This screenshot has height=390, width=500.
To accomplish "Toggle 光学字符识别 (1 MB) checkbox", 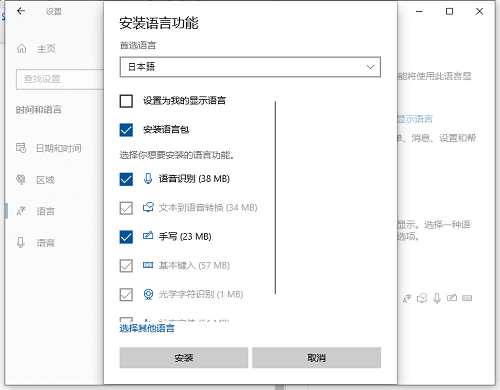I will [x=126, y=294].
